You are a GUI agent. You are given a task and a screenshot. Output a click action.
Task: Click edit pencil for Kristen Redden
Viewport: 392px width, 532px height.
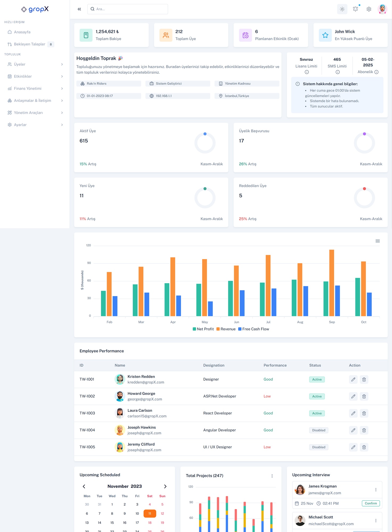click(353, 380)
